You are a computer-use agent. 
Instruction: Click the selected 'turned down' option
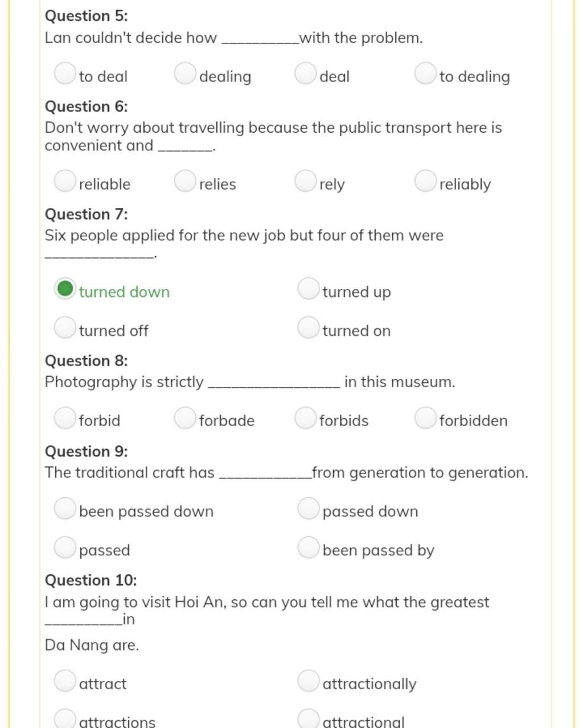[x=65, y=289]
